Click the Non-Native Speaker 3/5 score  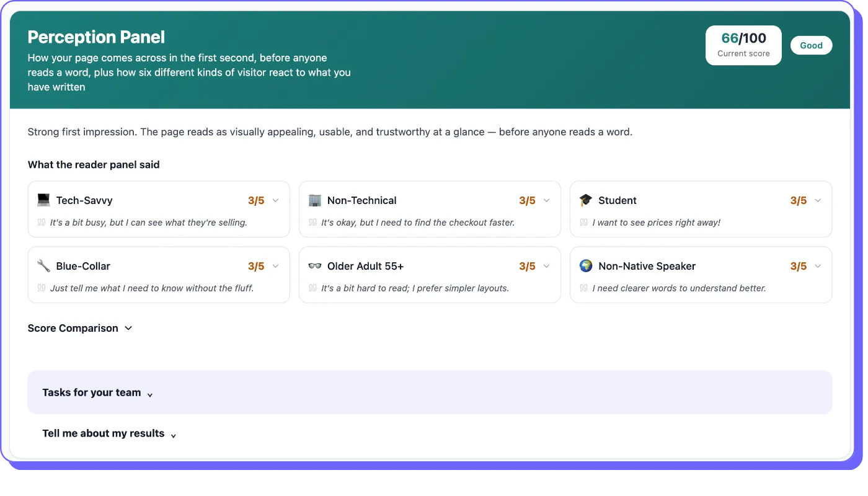[799, 266]
